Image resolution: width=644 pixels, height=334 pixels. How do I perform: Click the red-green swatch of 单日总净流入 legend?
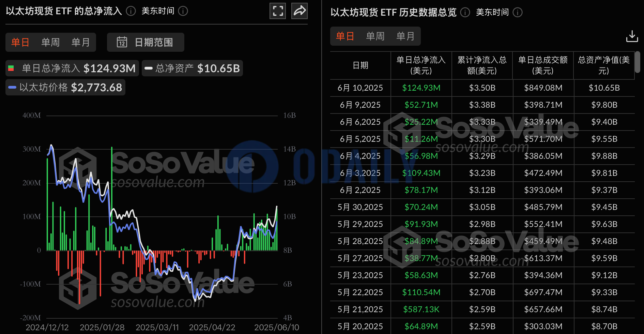coord(11,68)
